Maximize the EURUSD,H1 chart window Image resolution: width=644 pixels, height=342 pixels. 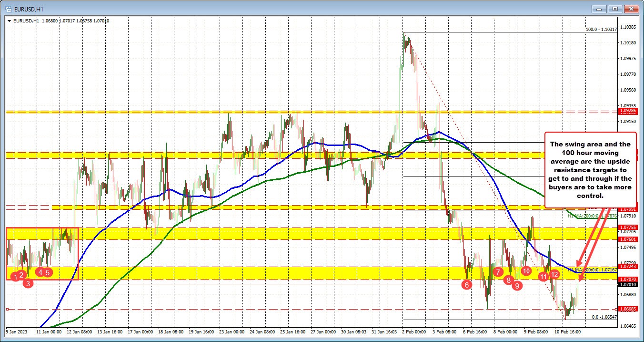pos(615,9)
